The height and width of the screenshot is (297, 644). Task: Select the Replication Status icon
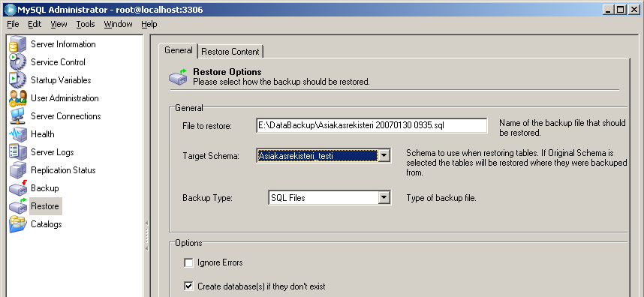pos(18,170)
